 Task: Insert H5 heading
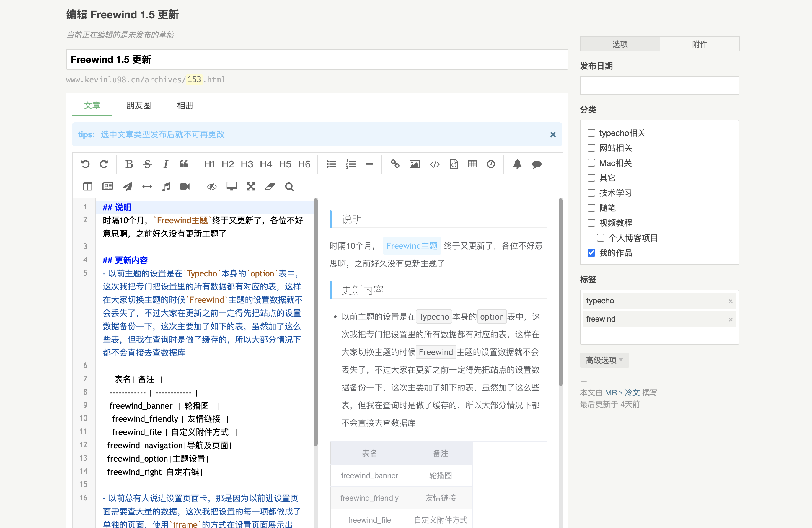click(x=285, y=164)
